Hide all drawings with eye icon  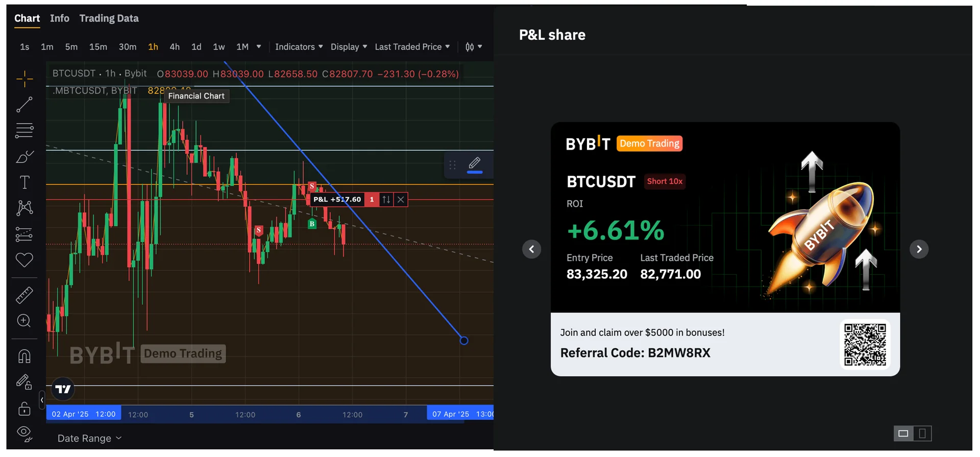pyautogui.click(x=24, y=434)
